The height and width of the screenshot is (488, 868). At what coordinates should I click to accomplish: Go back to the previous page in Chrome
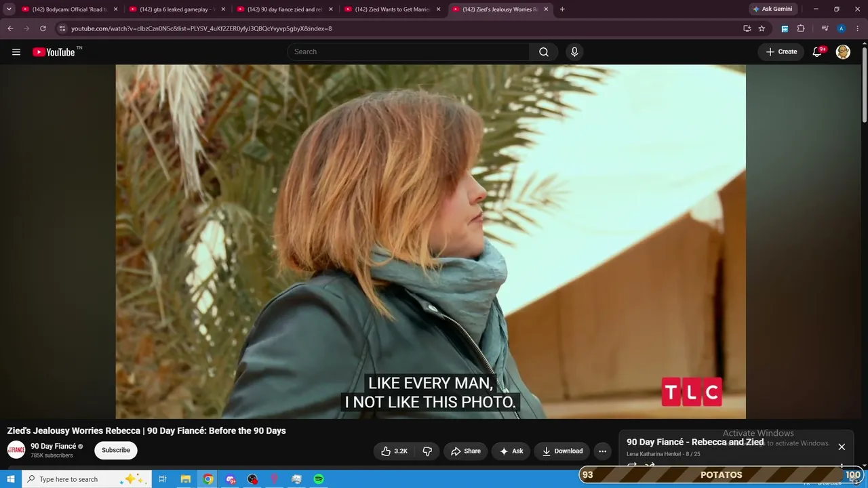coord(10,28)
